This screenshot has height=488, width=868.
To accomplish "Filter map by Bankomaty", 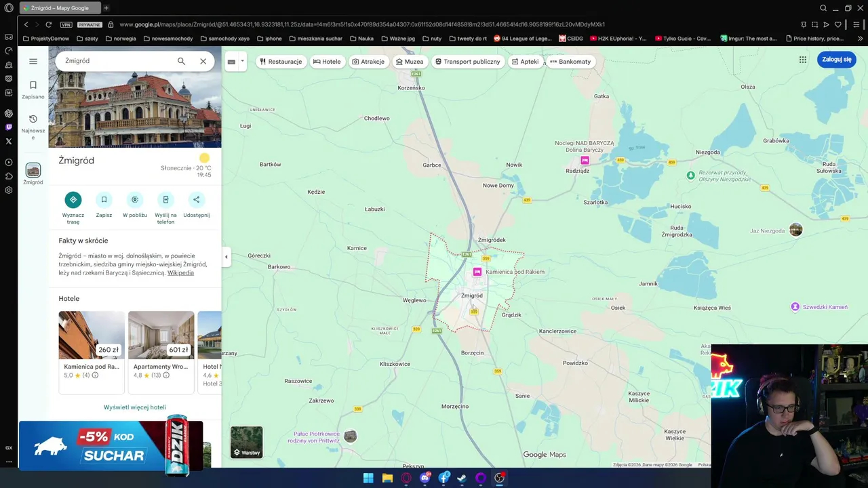I will click(x=570, y=62).
